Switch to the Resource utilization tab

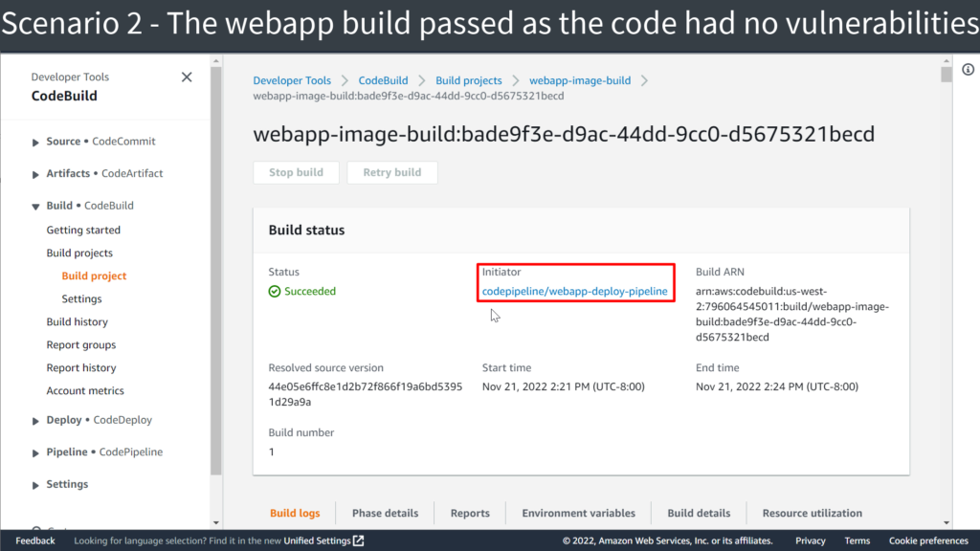pyautogui.click(x=812, y=513)
